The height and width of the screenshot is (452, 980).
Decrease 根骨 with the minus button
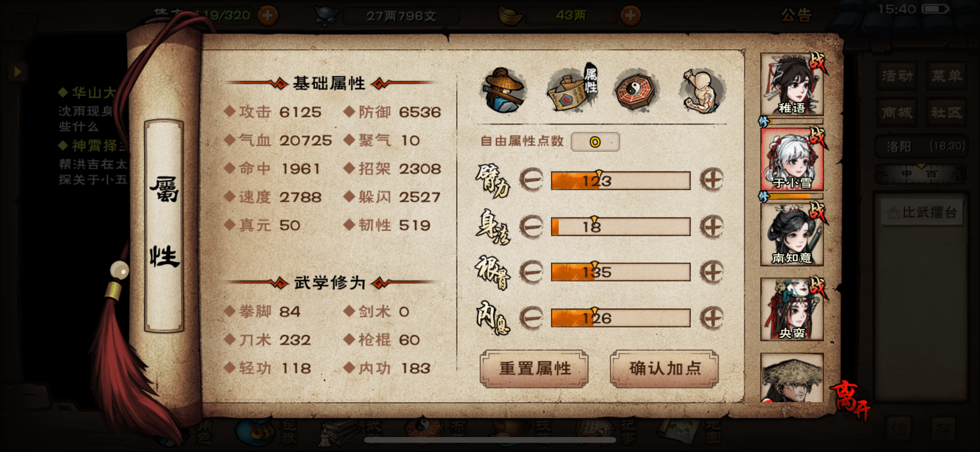[x=531, y=272]
